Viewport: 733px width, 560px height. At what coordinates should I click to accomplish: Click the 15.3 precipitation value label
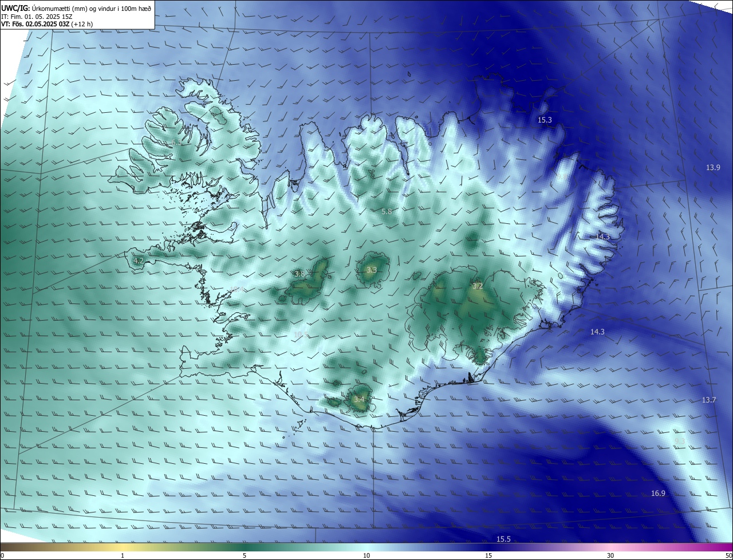pyautogui.click(x=545, y=120)
